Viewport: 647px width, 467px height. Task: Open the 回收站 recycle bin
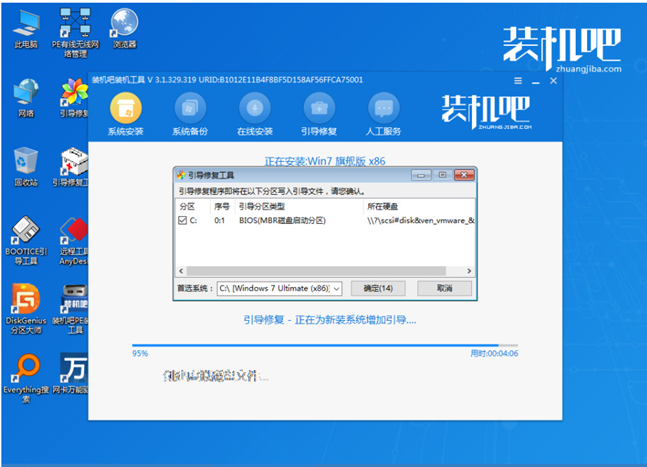[26, 167]
